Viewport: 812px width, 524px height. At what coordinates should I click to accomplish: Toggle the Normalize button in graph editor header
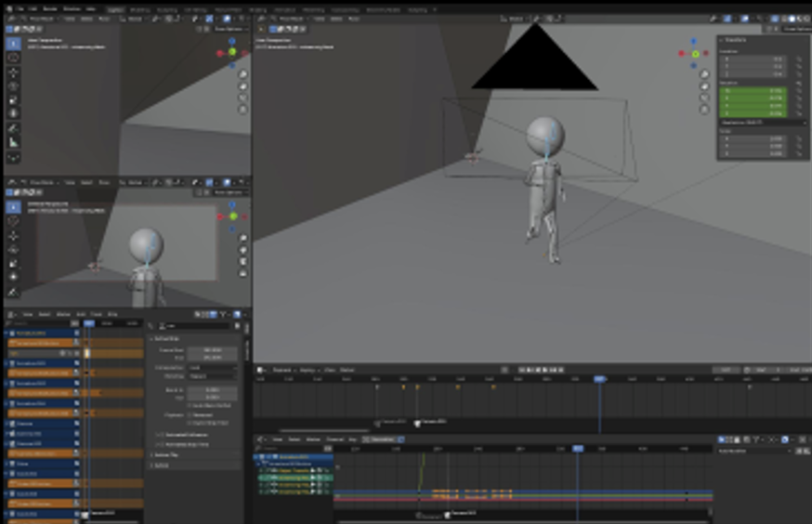[x=382, y=439]
